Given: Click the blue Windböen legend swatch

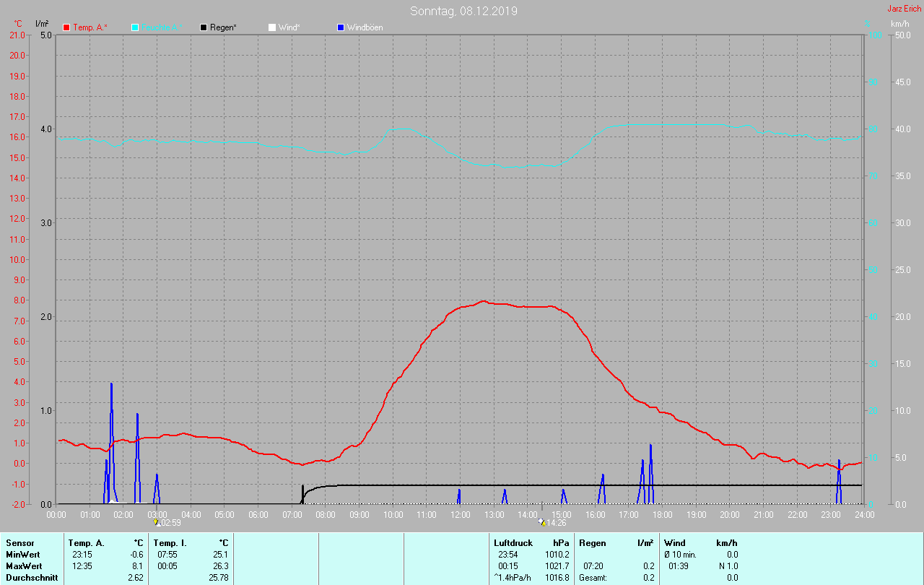Looking at the screenshot, I should coord(341,27).
